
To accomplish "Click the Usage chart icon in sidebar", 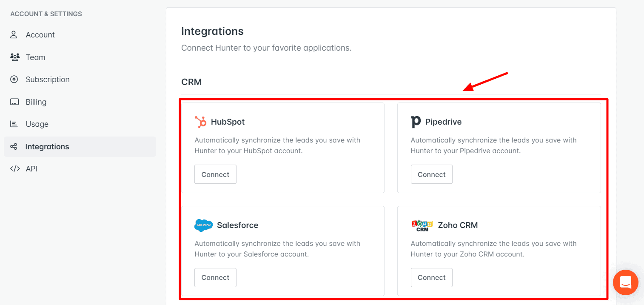I will pos(15,124).
